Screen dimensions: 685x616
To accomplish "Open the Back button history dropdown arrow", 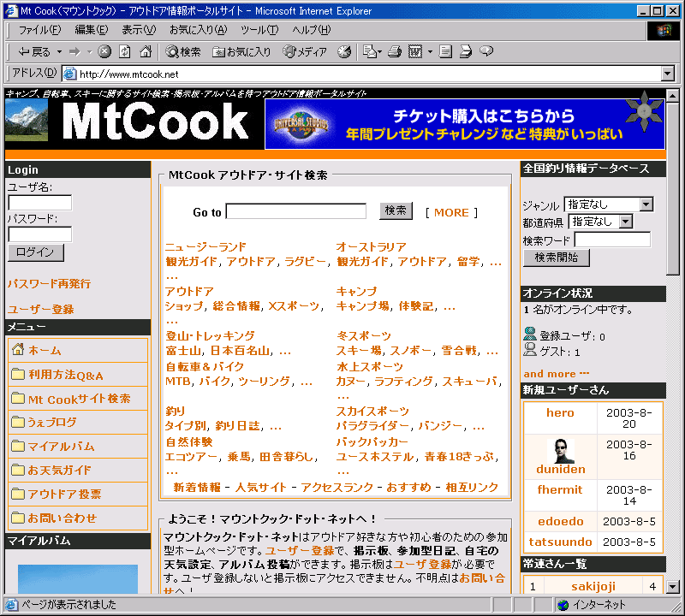I will click(59, 52).
